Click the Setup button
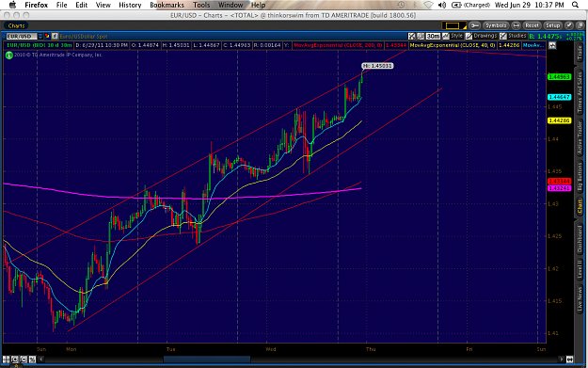 click(x=553, y=25)
